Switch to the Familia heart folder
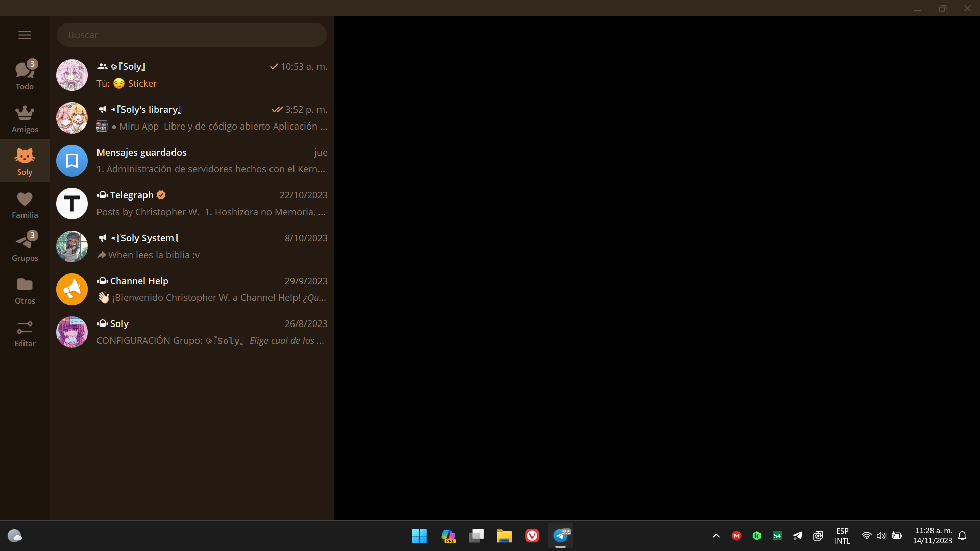Screen dimensions: 980x551 click(x=24, y=204)
